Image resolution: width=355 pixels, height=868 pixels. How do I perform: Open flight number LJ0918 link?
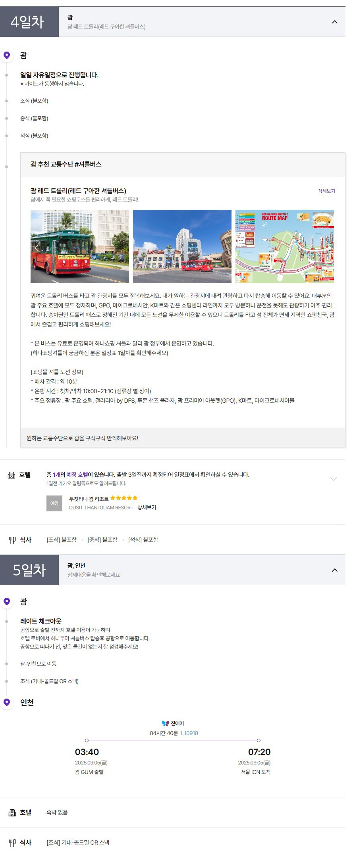tap(189, 733)
